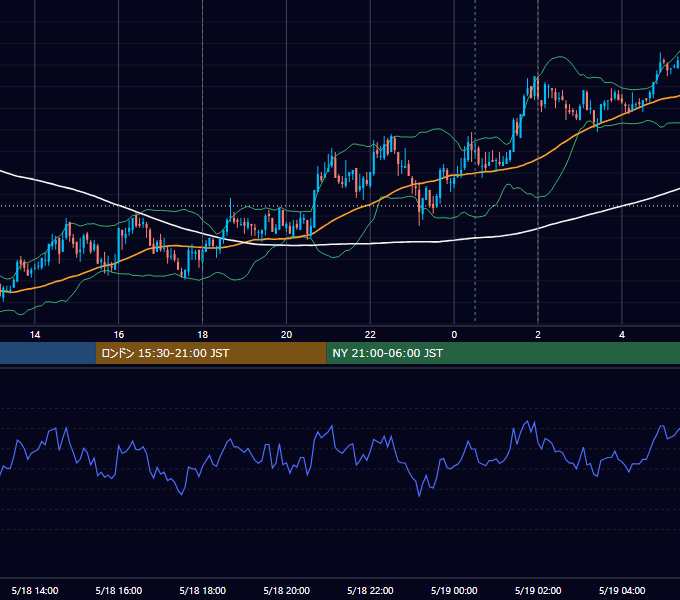Screen dimensions: 680x600
Task: Click the 5/18 16:00 time label
Action: pos(118,590)
